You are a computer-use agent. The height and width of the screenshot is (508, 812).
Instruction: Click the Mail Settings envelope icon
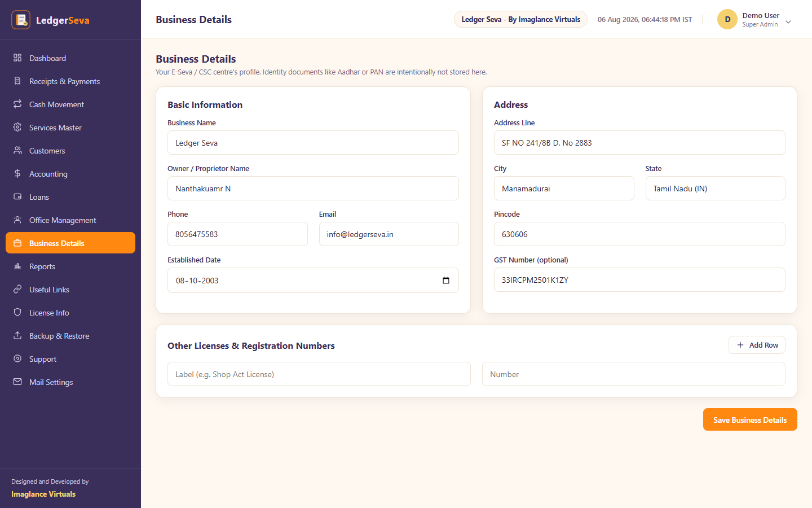(17, 382)
